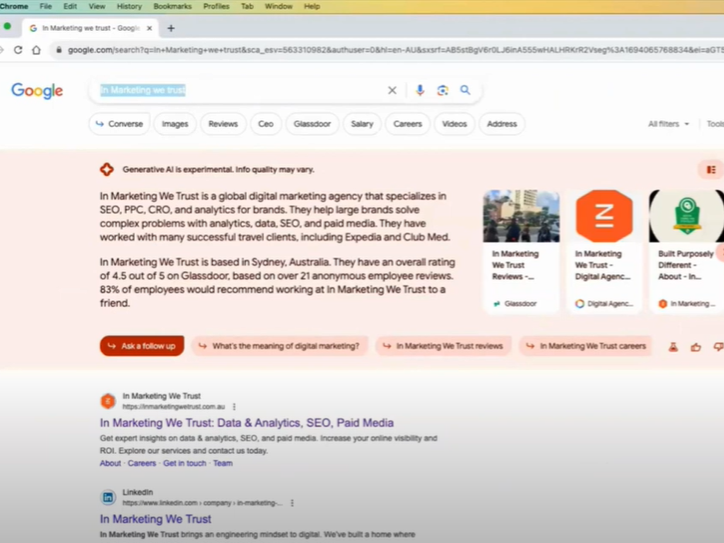724x543 pixels.
Task: Open the LinkedIn In Marketing We Trust result
Action: tap(156, 519)
